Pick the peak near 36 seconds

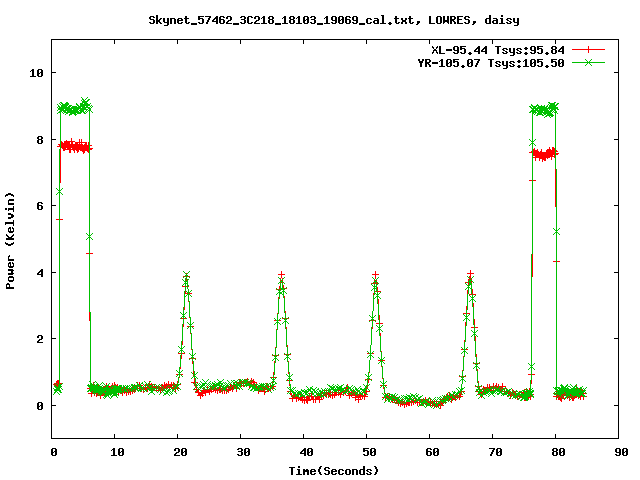(281, 277)
